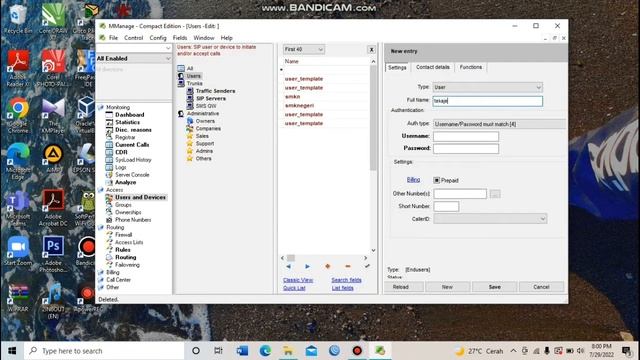
Task: Expand the top-left empty combo box
Action: coord(133,48)
